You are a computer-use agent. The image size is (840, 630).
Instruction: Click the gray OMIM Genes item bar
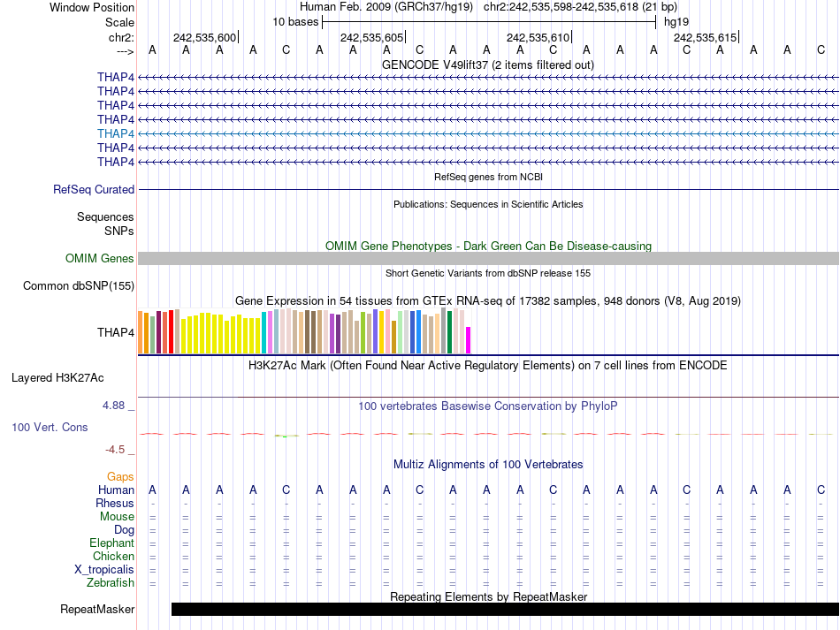(488, 258)
